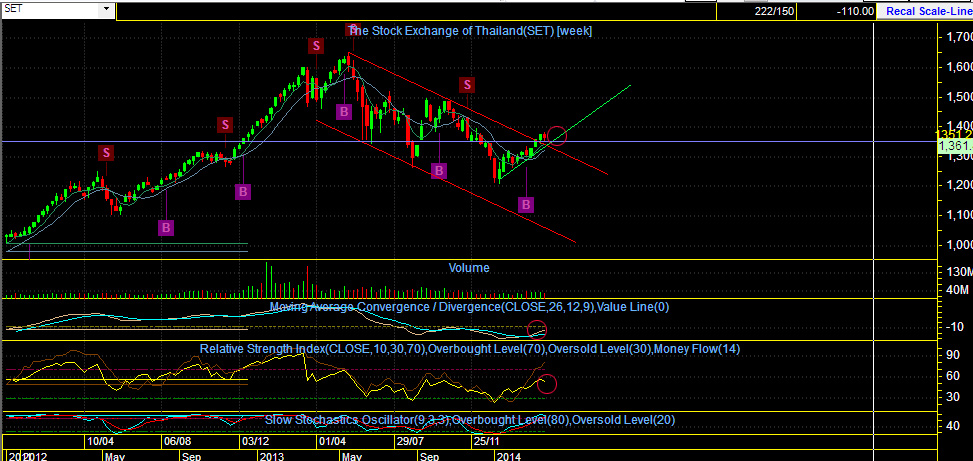Click the 06/08 date label
The height and width of the screenshot is (461, 973).
click(176, 442)
